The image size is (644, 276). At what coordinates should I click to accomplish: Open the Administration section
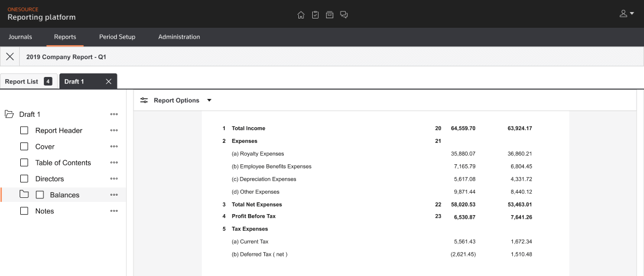179,37
